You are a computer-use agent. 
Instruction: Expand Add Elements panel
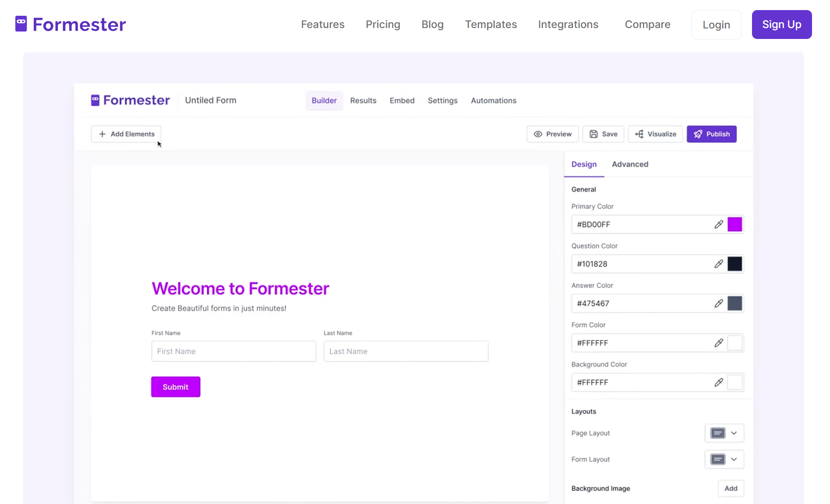coord(126,134)
